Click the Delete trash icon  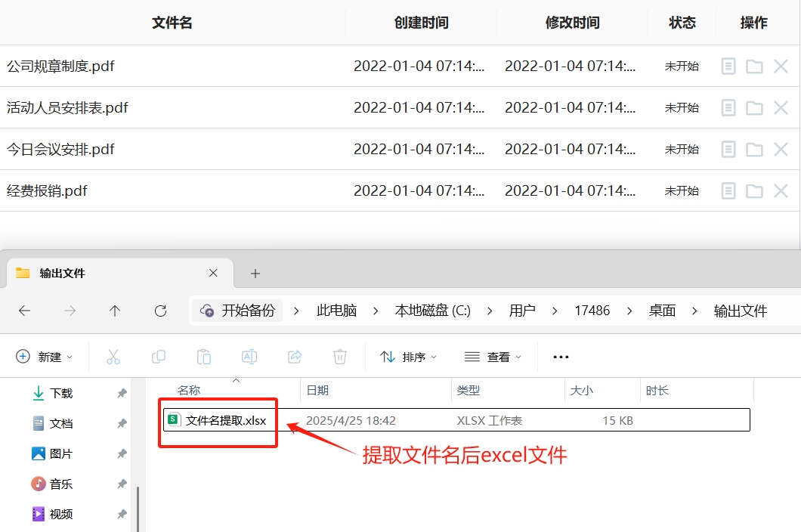(x=340, y=357)
